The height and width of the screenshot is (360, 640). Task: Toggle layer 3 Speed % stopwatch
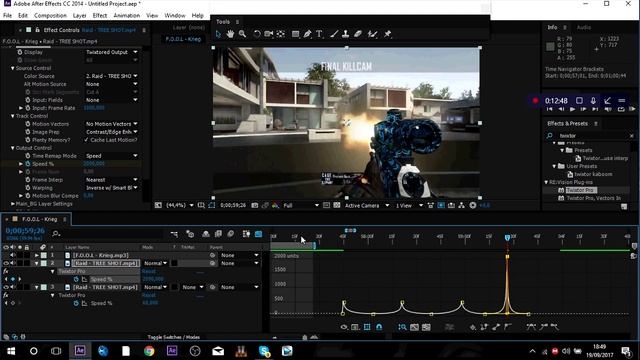tap(76, 303)
